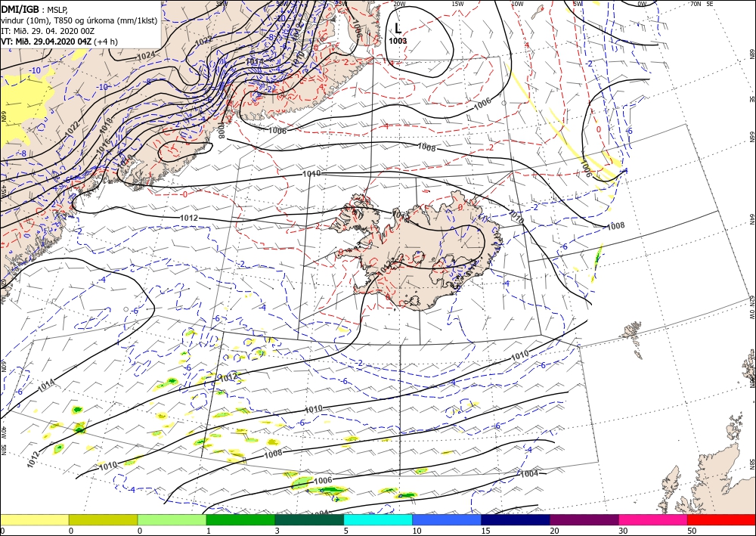This screenshot has width=756, height=536.
Task: Click the legend value 1
Action: coord(209,531)
